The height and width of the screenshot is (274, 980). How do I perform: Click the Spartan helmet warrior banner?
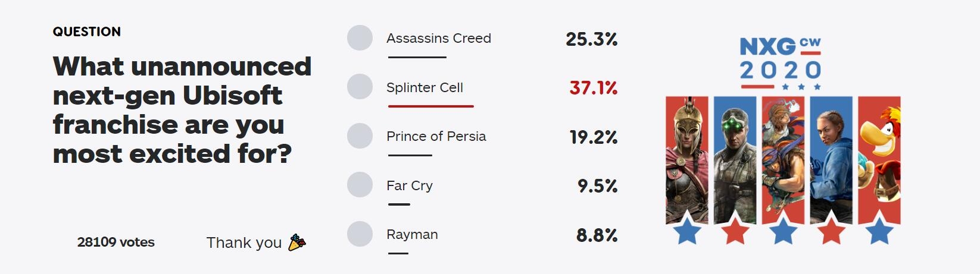687,160
